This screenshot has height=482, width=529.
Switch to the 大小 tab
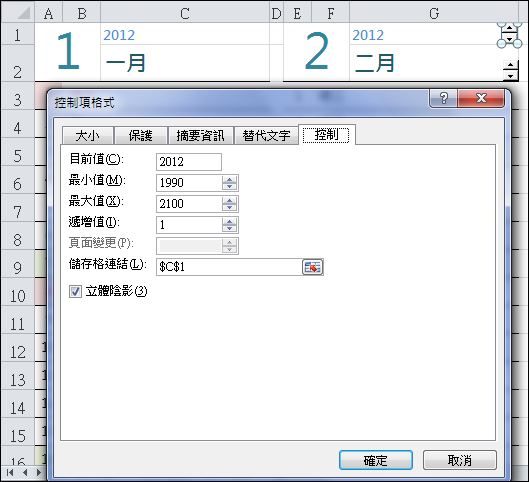88,136
